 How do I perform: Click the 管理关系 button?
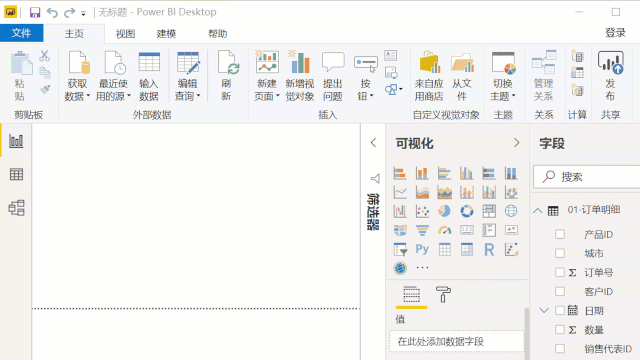(x=544, y=76)
